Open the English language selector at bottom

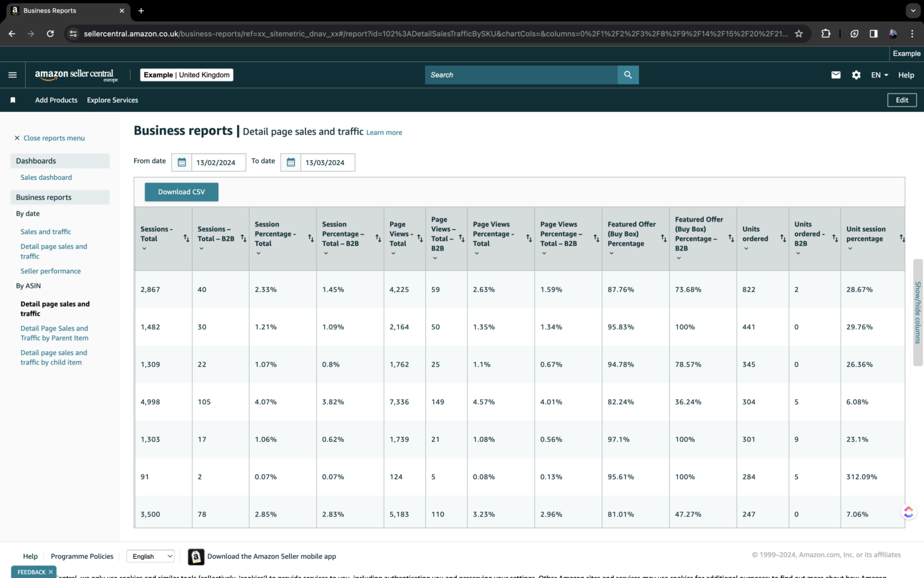tap(150, 556)
